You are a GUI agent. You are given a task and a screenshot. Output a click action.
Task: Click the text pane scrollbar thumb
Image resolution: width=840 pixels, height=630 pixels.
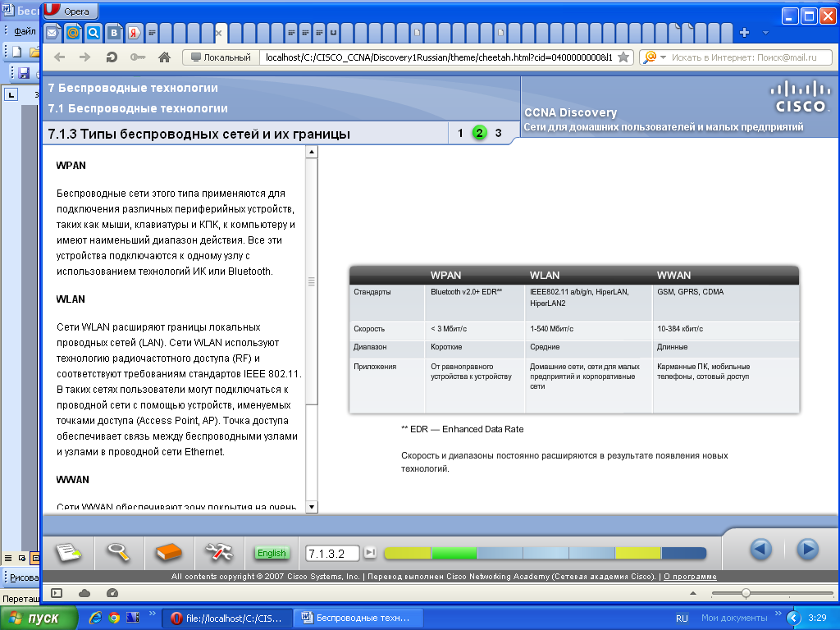tap(311, 281)
